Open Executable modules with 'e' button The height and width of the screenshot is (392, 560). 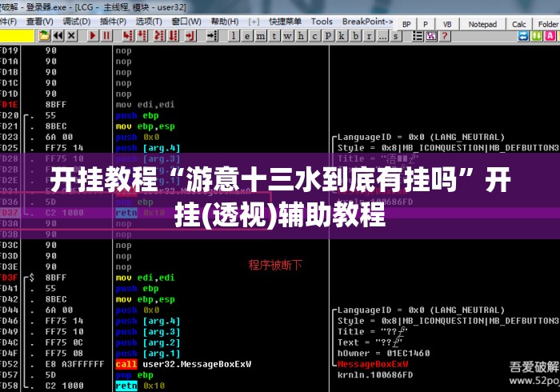point(247,36)
